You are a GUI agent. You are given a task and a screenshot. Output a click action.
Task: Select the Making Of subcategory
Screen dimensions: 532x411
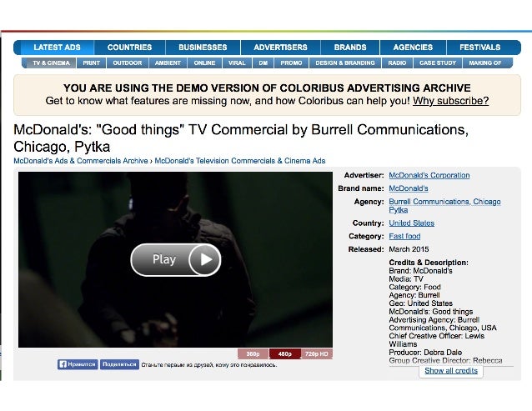(485, 63)
